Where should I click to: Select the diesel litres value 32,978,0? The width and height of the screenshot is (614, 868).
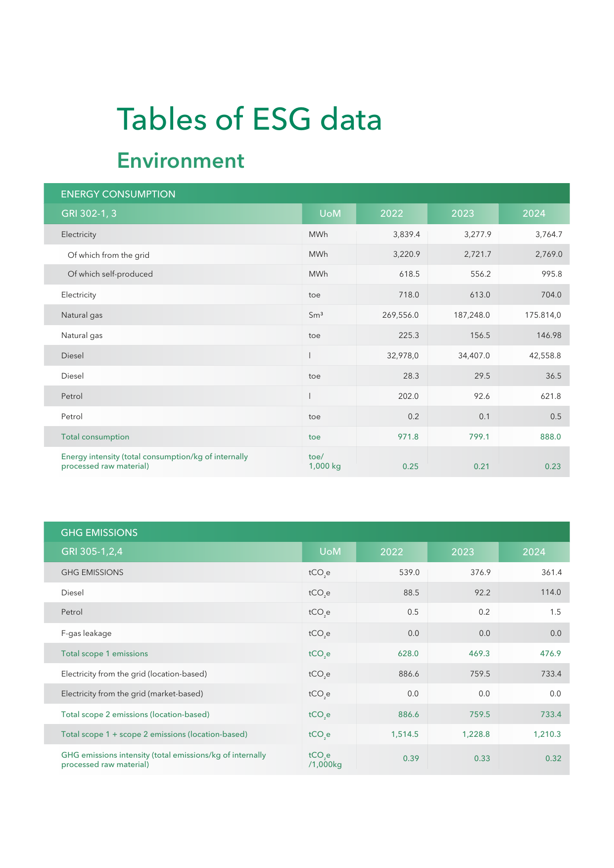click(x=403, y=355)
